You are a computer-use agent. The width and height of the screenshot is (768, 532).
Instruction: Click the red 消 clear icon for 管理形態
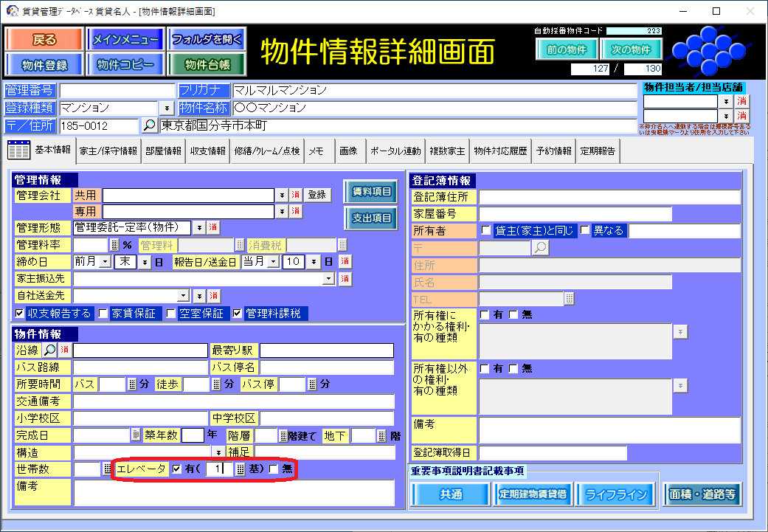click(x=212, y=227)
